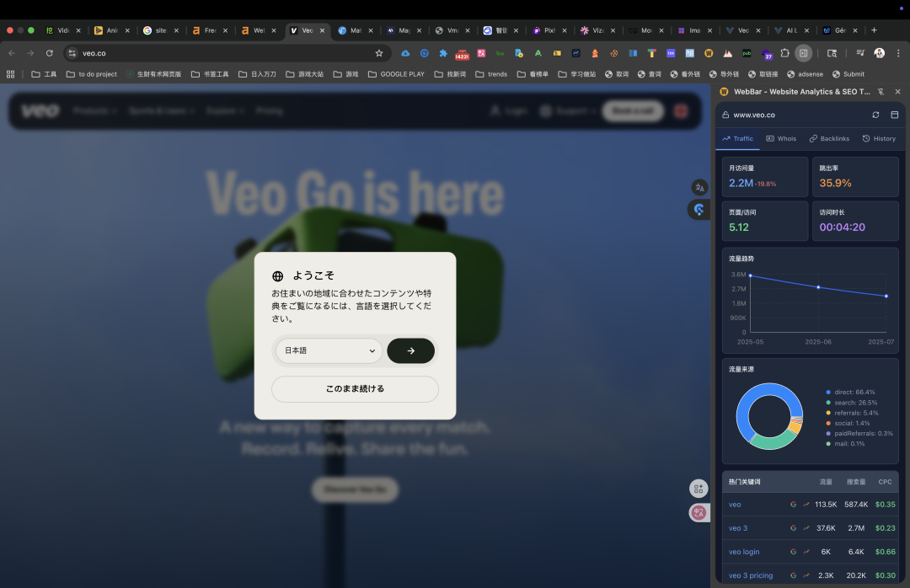
Task: Click the translate floating button on page edge
Action: [699, 188]
